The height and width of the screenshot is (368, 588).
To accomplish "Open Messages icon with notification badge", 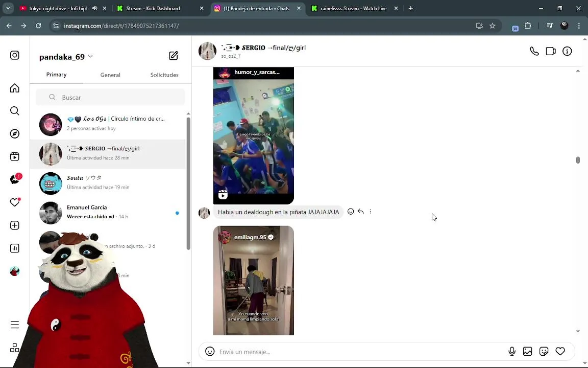I will pyautogui.click(x=15, y=179).
